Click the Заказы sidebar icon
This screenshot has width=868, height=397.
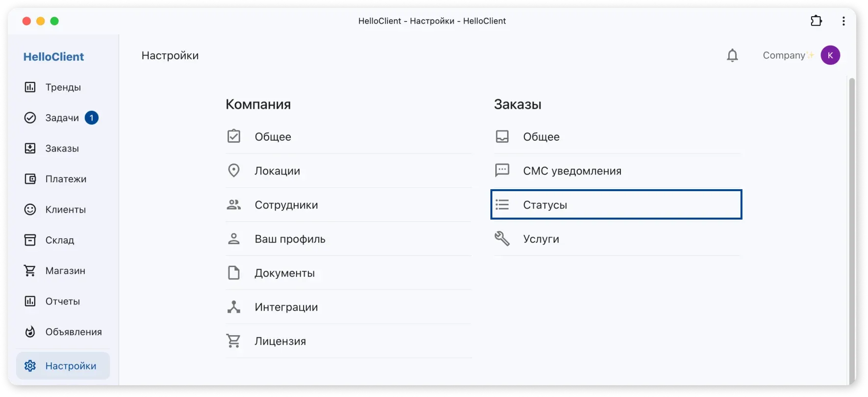pyautogui.click(x=30, y=149)
